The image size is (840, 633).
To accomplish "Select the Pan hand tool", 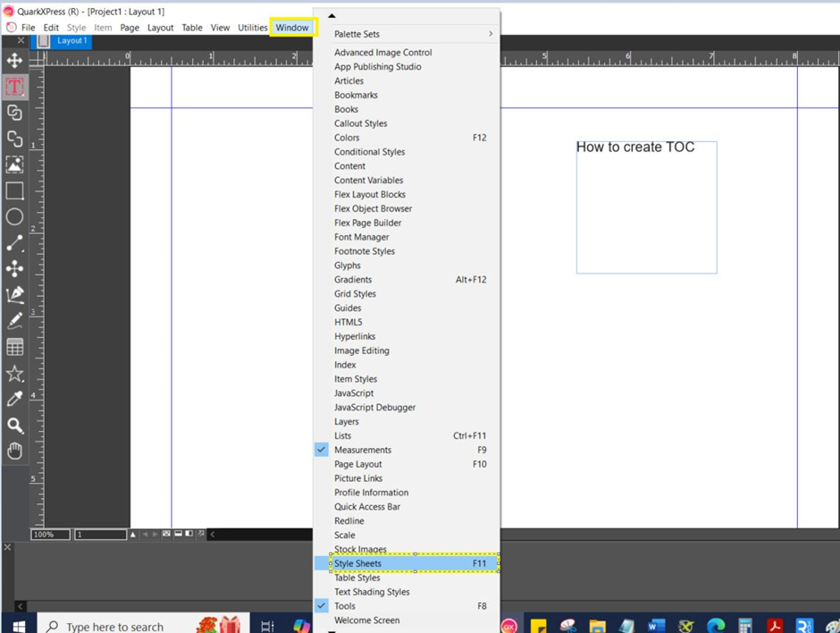I will pos(14,450).
